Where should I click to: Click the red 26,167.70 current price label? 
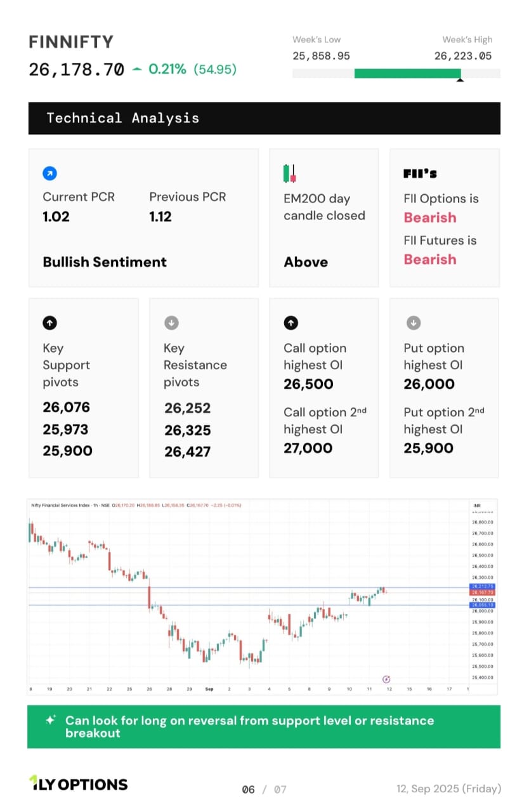tap(482, 593)
